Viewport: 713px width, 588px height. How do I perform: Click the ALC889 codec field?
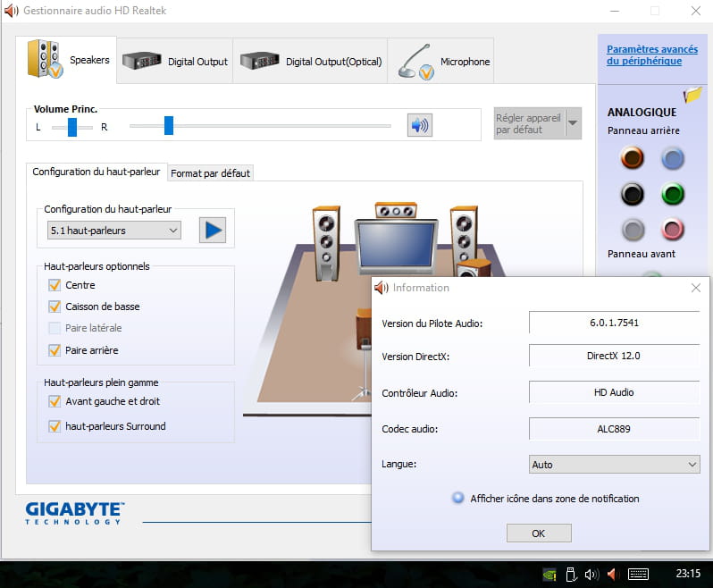[x=614, y=429]
